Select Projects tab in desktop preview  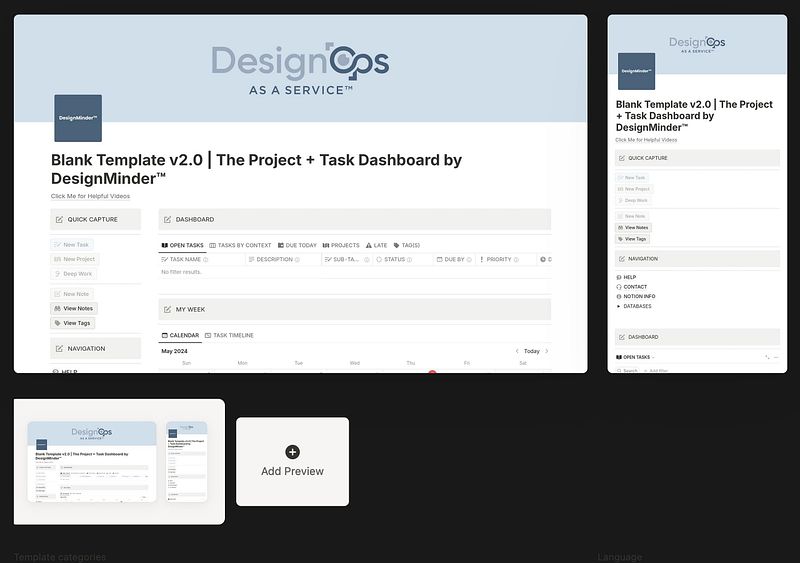(x=341, y=246)
